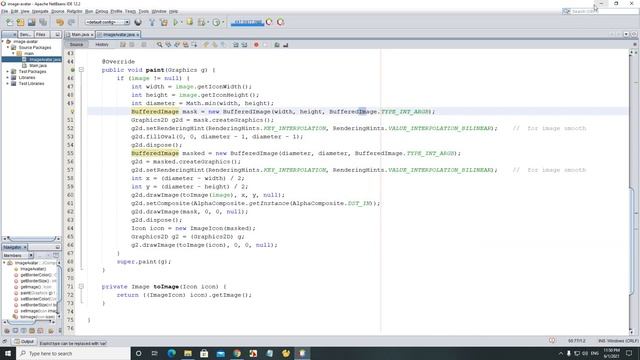Switch to the Main.java editor tab

point(80,35)
